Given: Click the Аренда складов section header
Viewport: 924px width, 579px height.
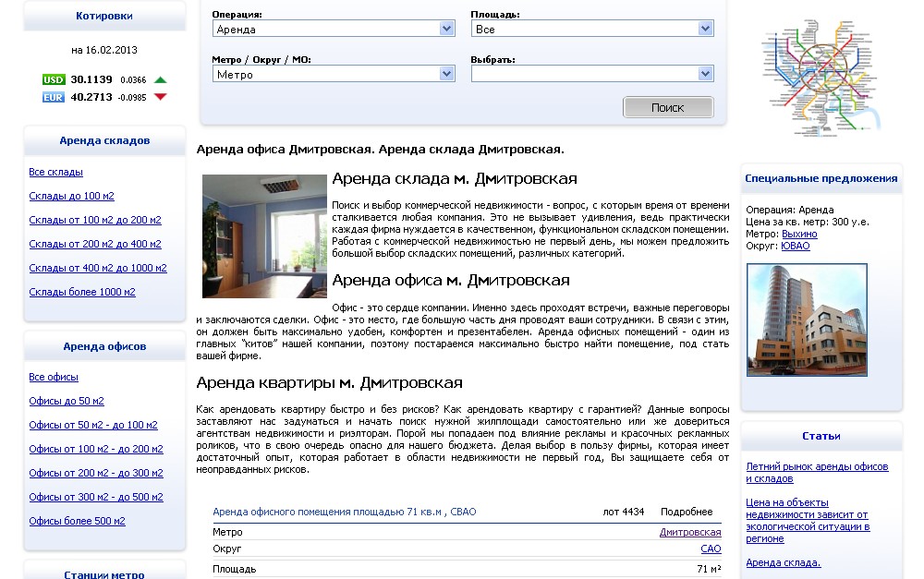Looking at the screenshot, I should [104, 140].
